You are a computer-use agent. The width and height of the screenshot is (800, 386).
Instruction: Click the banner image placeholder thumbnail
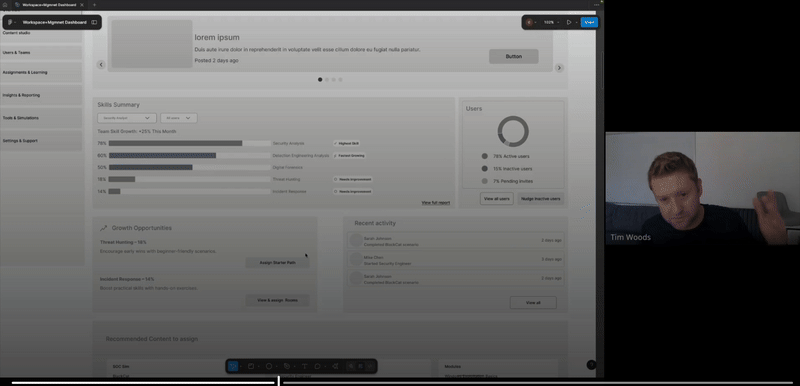pyautogui.click(x=152, y=44)
